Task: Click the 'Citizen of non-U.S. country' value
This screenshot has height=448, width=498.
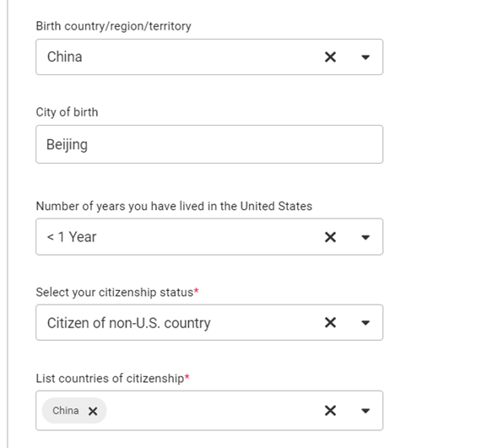Action: click(128, 323)
